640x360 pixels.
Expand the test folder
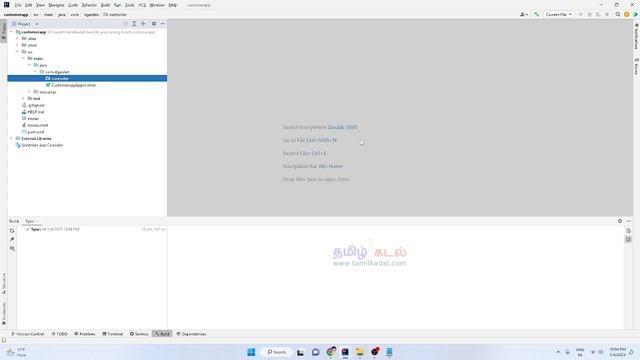coord(23,98)
